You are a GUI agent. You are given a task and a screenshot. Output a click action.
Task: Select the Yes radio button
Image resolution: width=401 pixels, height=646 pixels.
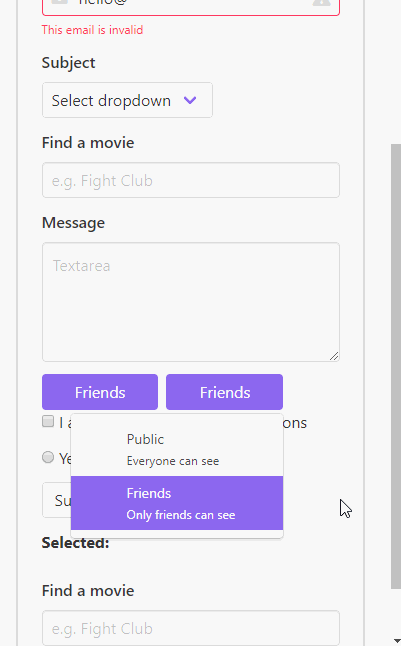pos(48,457)
